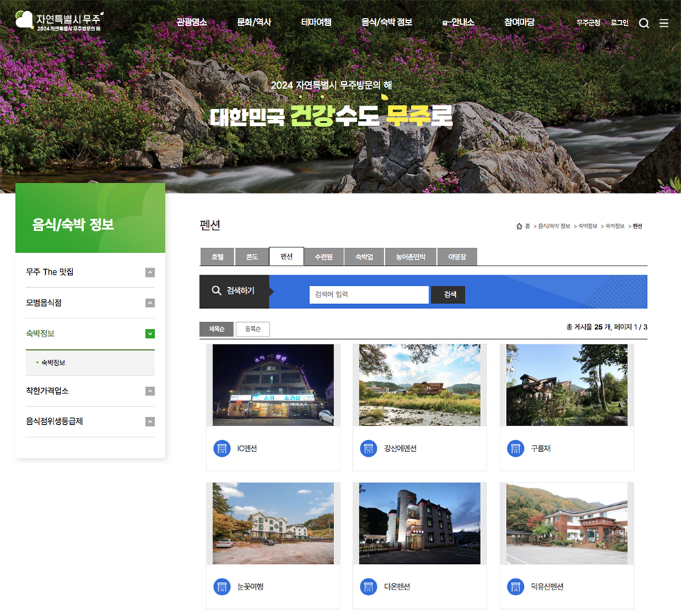Click the building icon beside 눈꽃여행
This screenshot has height=616, width=681.
pos(222,587)
